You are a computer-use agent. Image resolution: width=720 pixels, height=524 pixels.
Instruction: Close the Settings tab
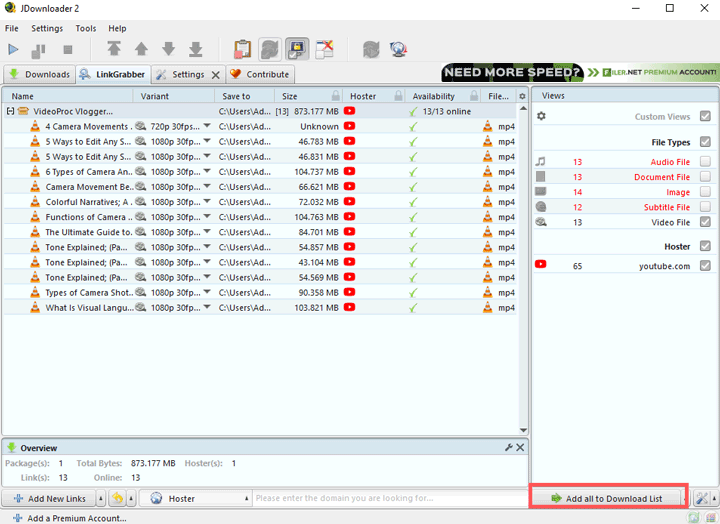[215, 75]
